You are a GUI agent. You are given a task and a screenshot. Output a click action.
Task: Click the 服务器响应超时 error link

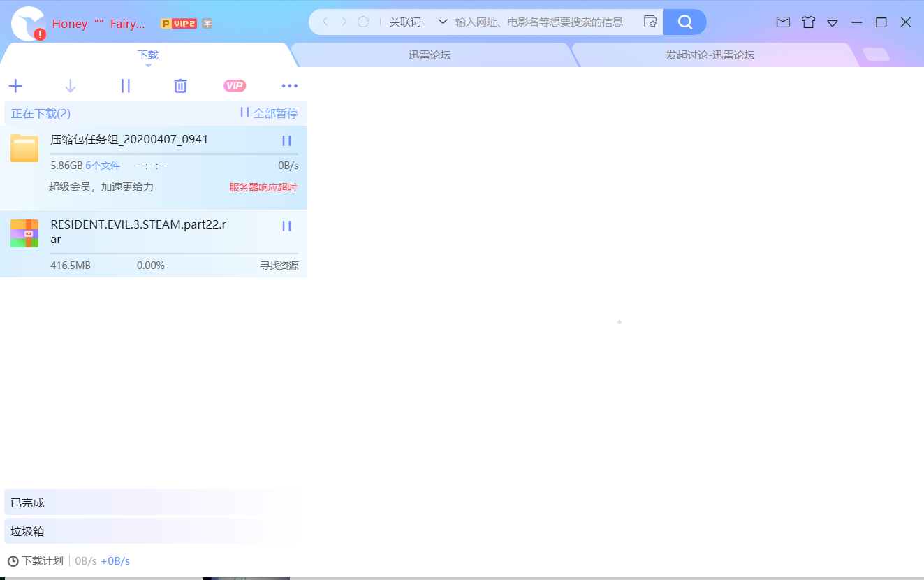tap(262, 187)
